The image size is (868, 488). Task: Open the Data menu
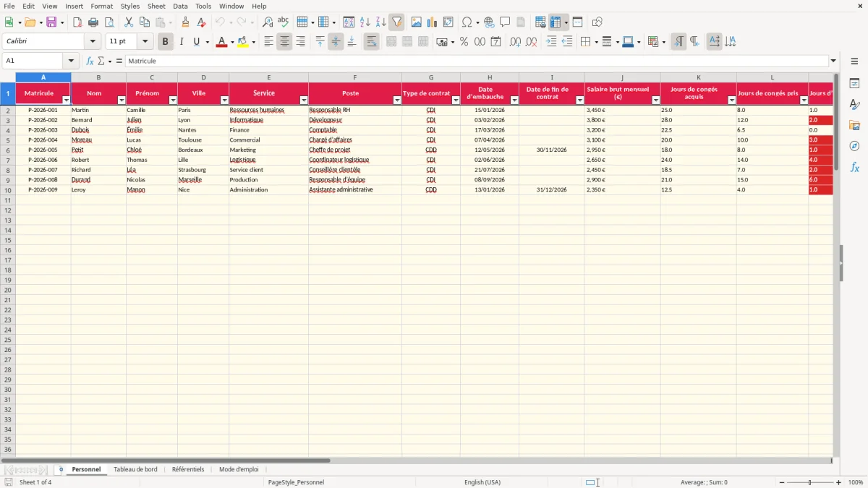point(180,6)
